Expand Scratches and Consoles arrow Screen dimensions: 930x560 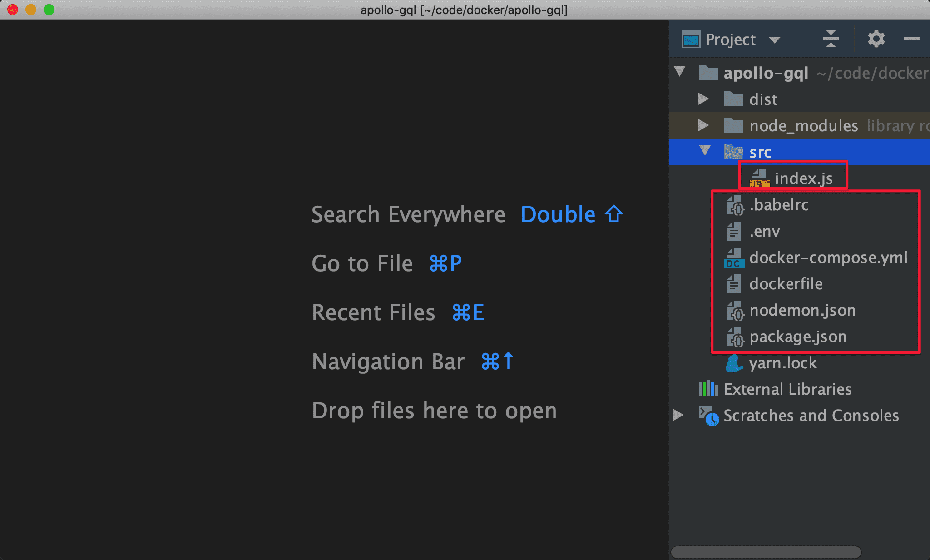pos(678,415)
